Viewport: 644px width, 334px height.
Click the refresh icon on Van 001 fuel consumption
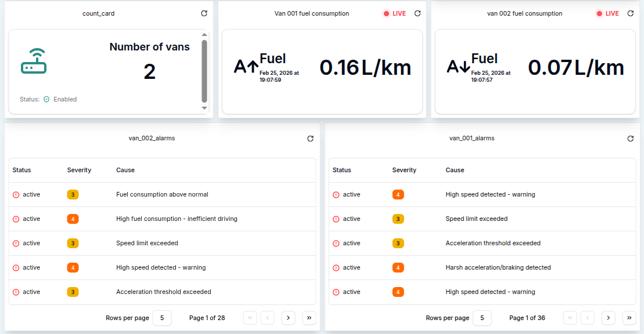418,13
